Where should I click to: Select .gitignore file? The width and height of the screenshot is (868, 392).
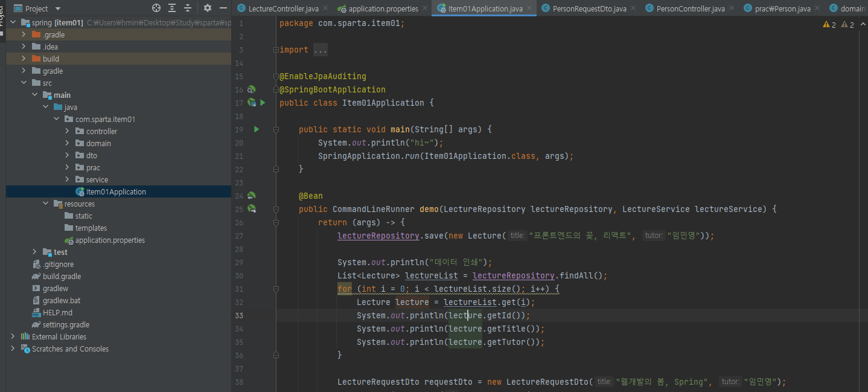118,264
